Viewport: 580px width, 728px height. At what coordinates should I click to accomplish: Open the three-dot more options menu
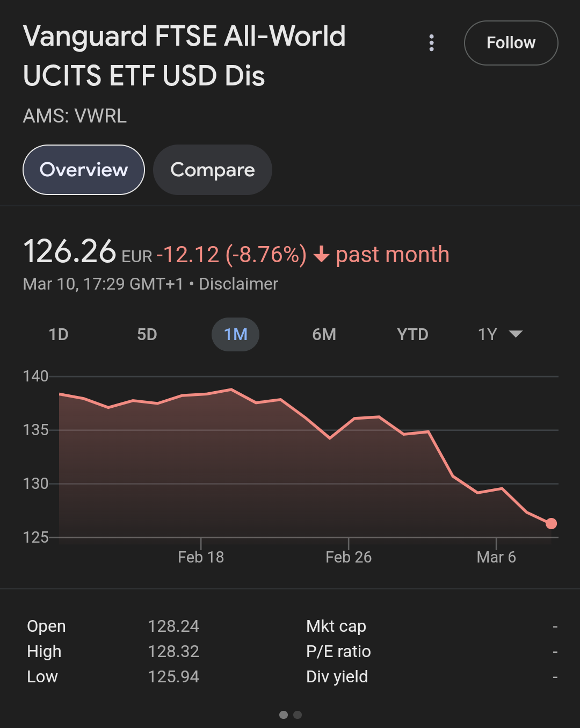[431, 43]
